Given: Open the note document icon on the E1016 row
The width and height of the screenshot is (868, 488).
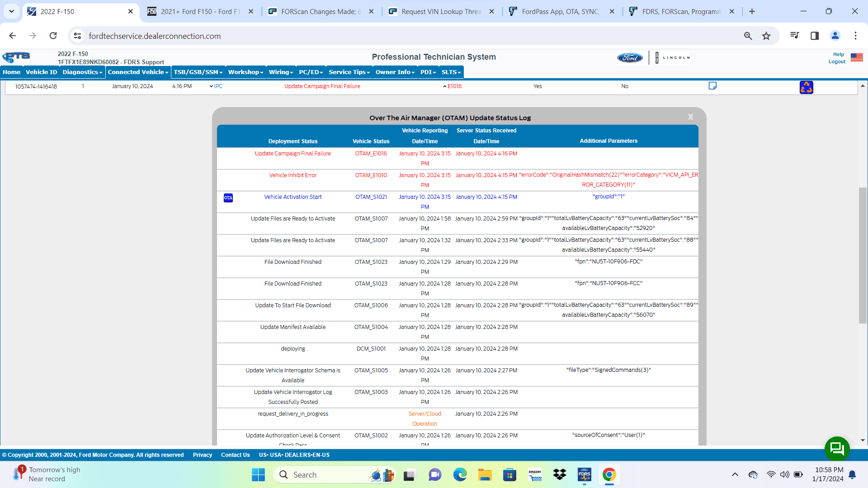Looking at the screenshot, I should pyautogui.click(x=712, y=85).
